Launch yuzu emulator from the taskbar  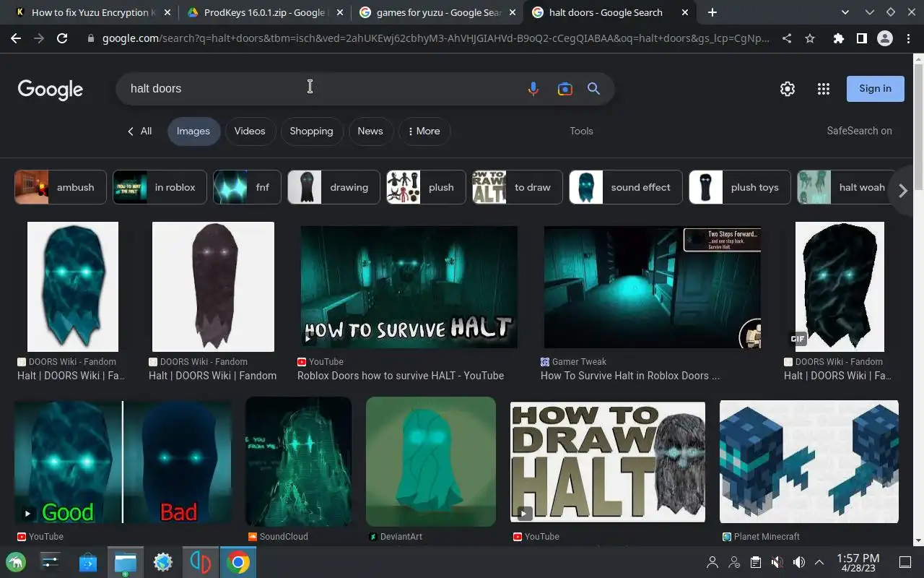(200, 562)
